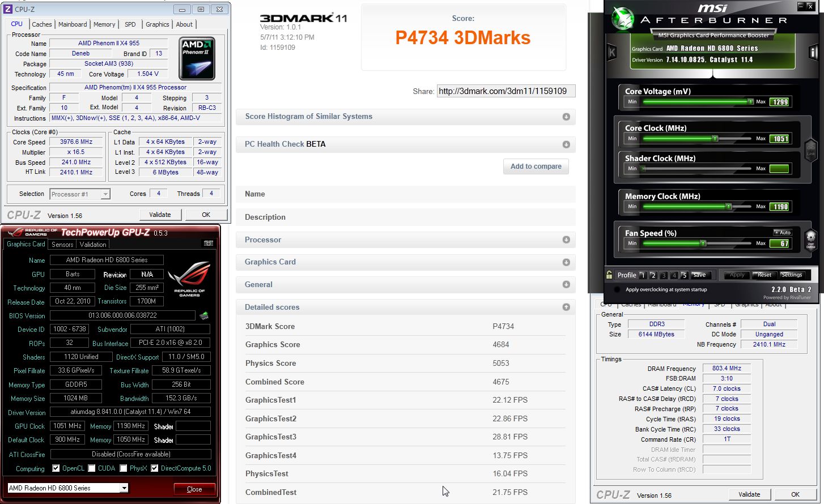Click the Close button in GPU-Z
Screen dimensions: 824x504
click(194, 489)
